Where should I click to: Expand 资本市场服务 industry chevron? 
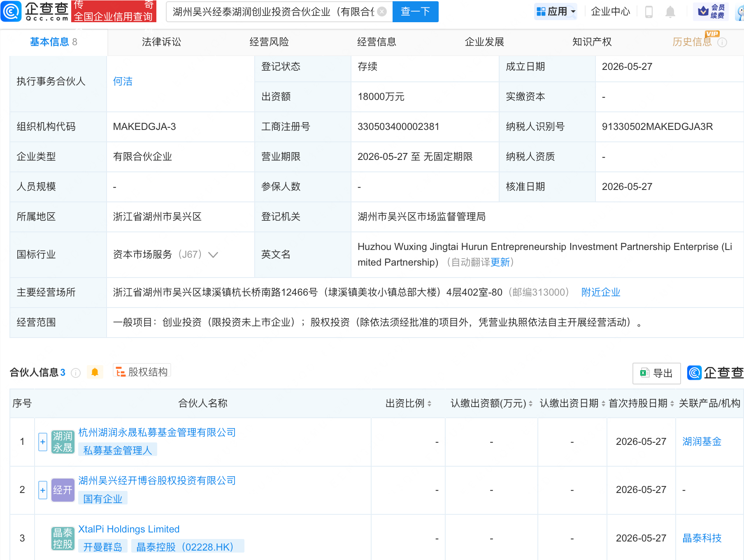(x=213, y=255)
